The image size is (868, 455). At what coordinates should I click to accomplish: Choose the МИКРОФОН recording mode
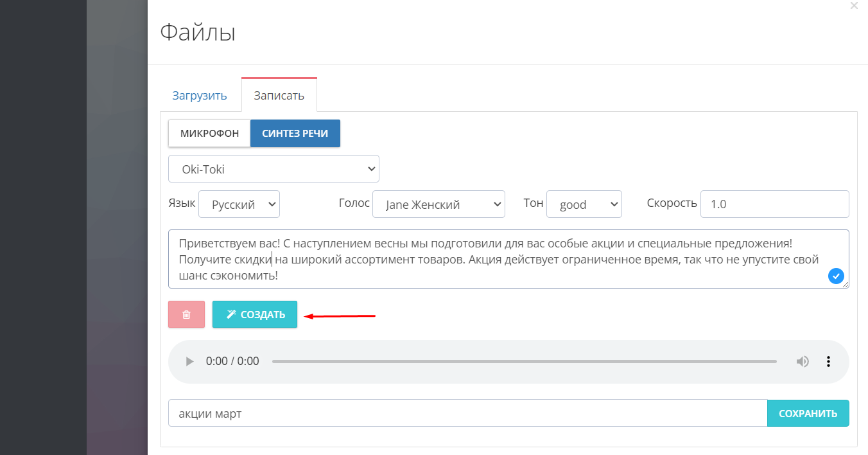click(x=209, y=134)
